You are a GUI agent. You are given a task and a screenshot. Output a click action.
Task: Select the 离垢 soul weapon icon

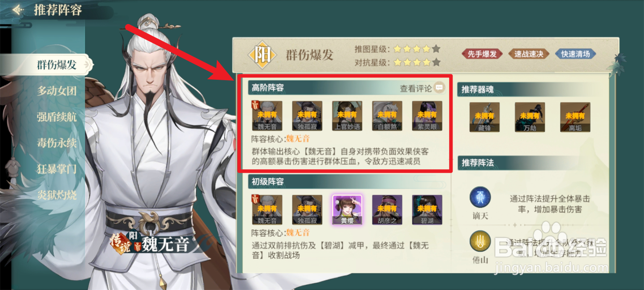[575, 117]
